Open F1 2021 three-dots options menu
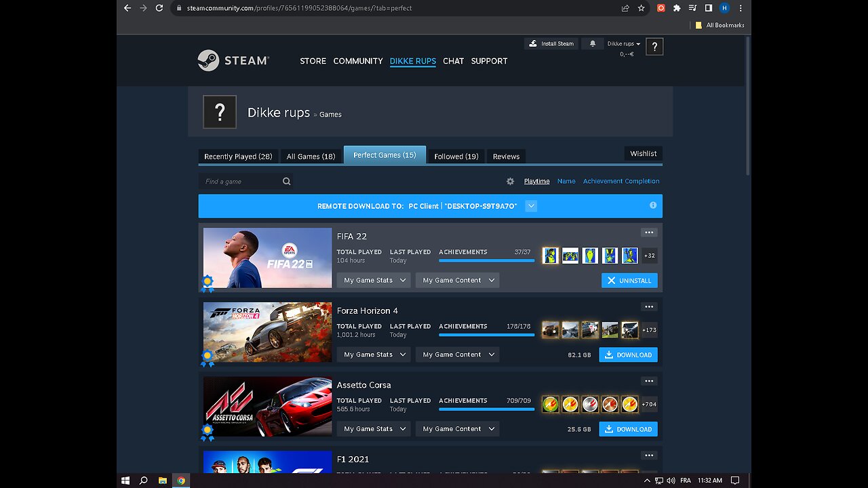 pos(649,455)
